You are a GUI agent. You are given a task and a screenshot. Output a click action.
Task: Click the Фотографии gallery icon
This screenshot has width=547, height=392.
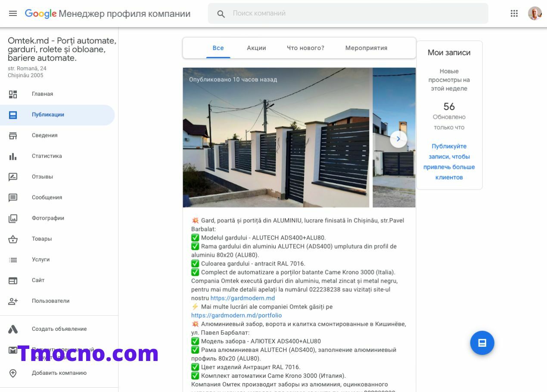pos(13,218)
